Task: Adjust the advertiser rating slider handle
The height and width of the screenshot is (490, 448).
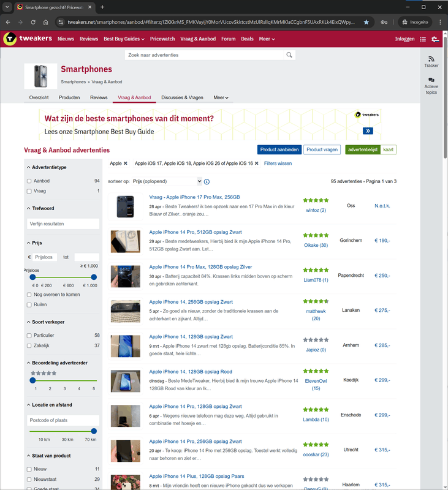Action: click(32, 380)
